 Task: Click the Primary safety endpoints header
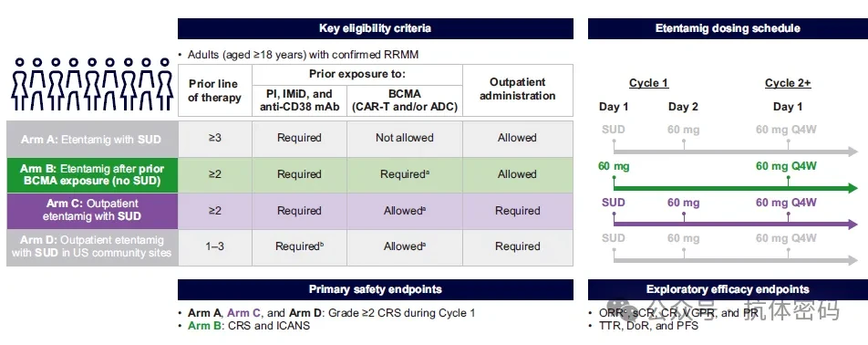coord(376,289)
